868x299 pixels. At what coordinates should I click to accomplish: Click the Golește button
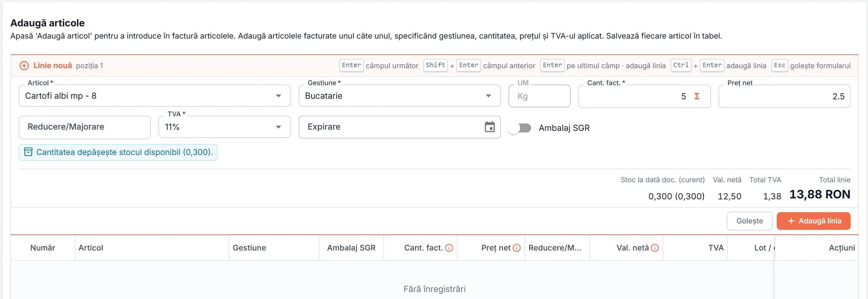click(x=749, y=221)
